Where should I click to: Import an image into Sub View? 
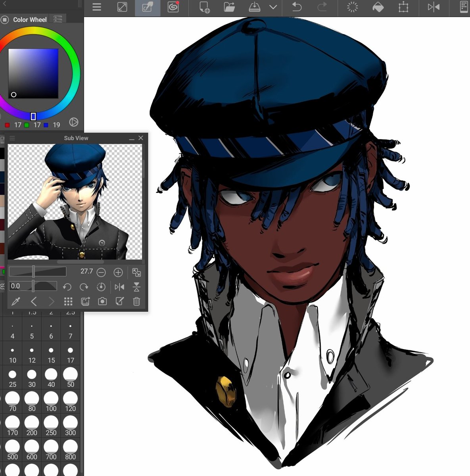coord(85,302)
